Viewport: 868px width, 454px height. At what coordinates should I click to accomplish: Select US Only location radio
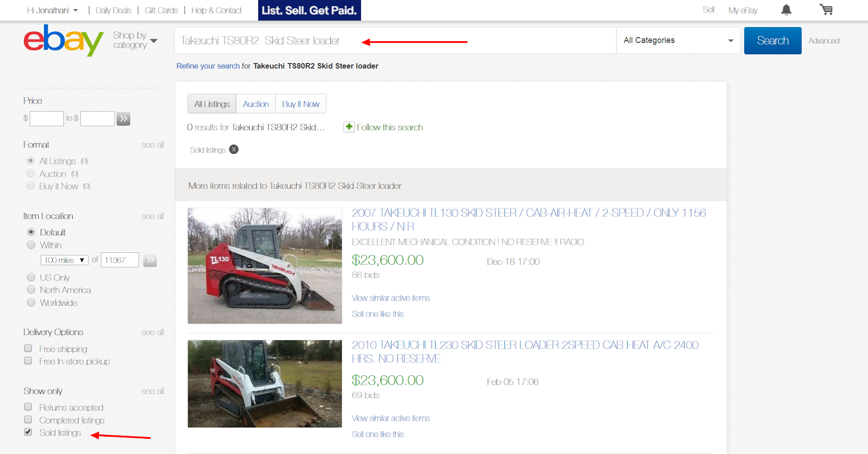pyautogui.click(x=31, y=277)
